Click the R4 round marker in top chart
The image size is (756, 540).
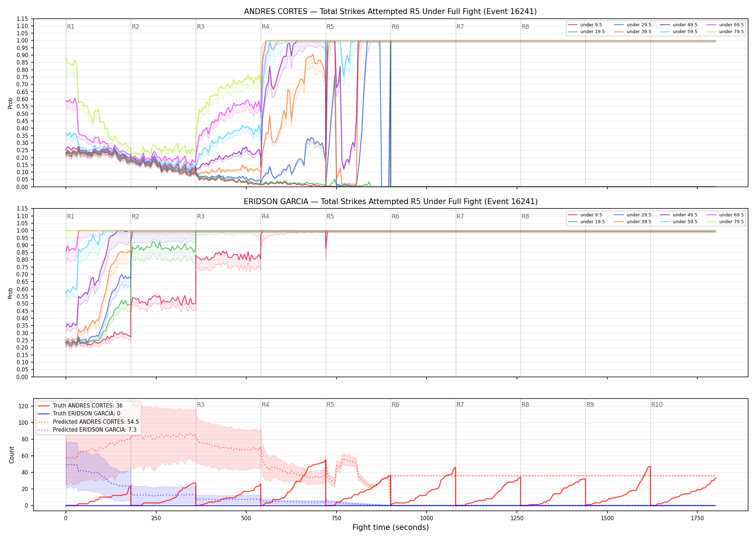coord(265,27)
